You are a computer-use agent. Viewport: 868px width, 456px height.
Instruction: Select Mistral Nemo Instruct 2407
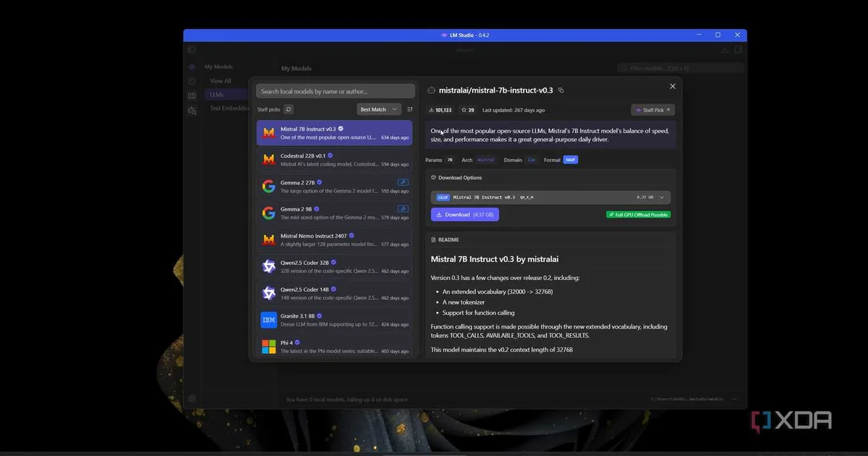(334, 240)
